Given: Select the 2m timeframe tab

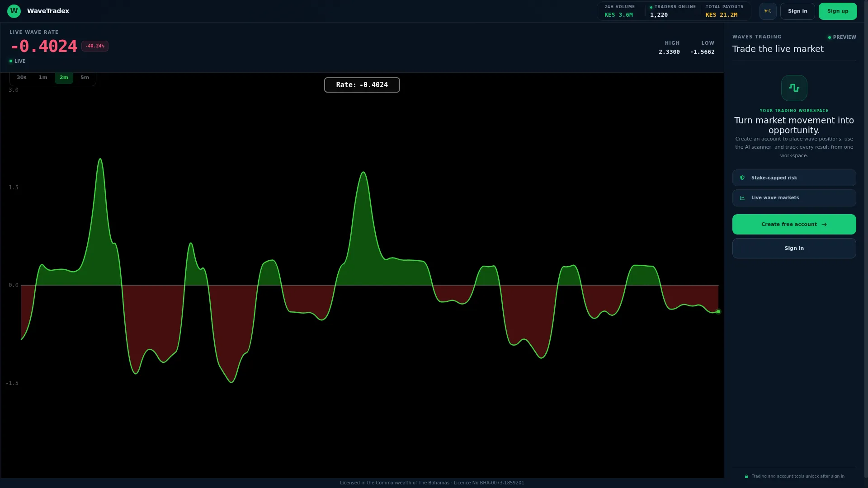Looking at the screenshot, I should pos(64,78).
